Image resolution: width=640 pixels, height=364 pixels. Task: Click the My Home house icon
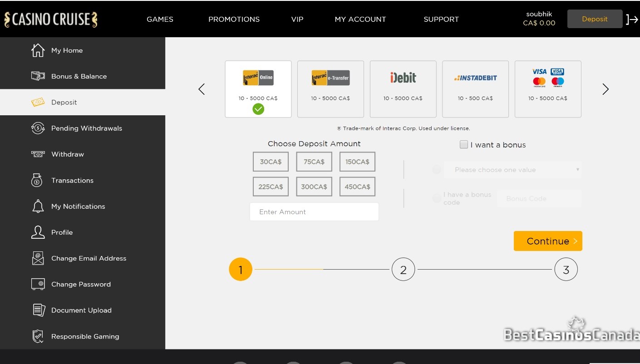(38, 50)
